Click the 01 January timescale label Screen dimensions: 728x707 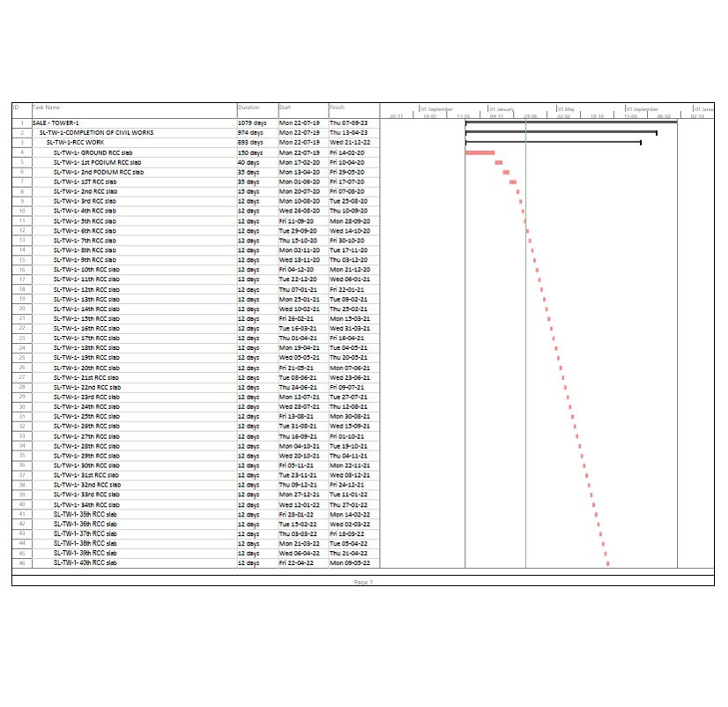pyautogui.click(x=501, y=109)
